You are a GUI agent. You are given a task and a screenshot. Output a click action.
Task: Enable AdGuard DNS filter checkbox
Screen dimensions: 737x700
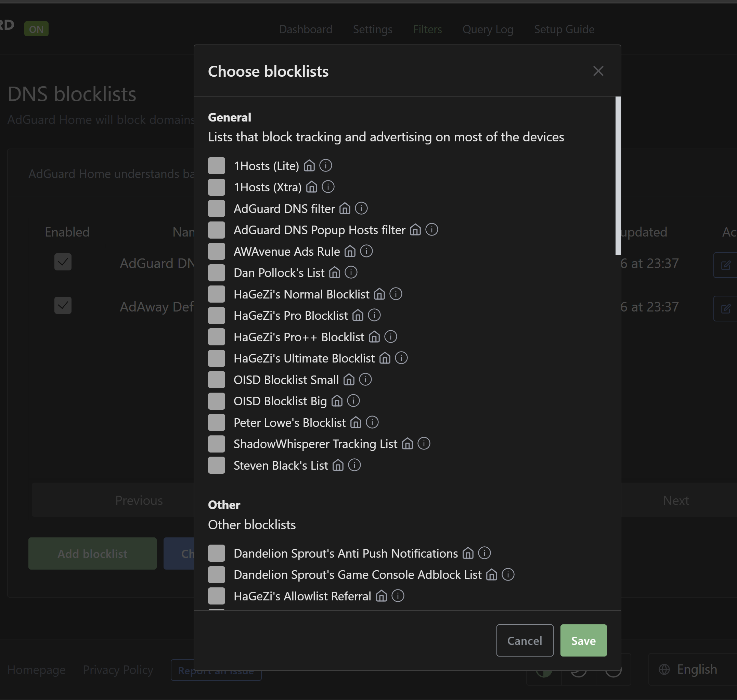(217, 208)
